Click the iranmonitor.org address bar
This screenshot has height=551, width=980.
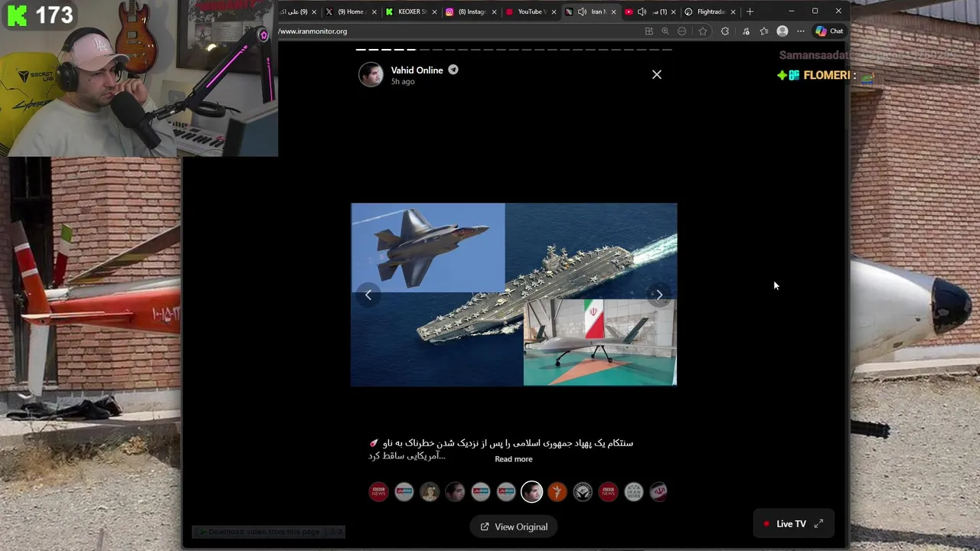(x=459, y=31)
